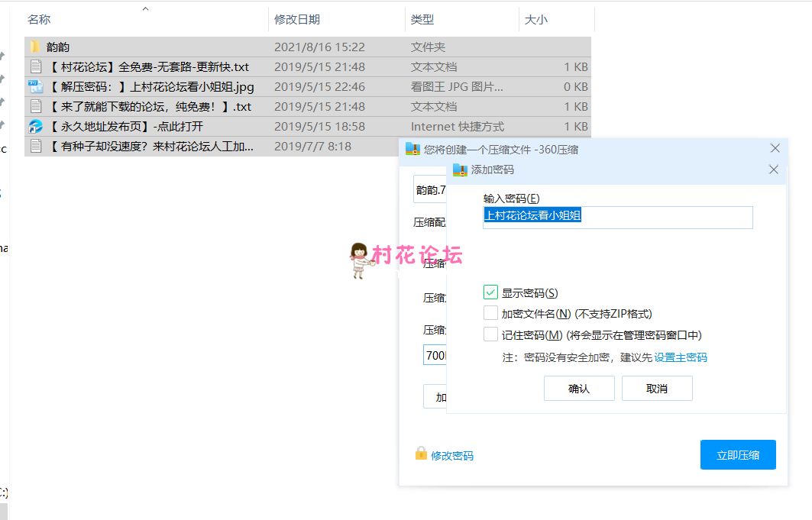Click 确认 button in password dialog
This screenshot has height=520, width=812.
point(579,389)
